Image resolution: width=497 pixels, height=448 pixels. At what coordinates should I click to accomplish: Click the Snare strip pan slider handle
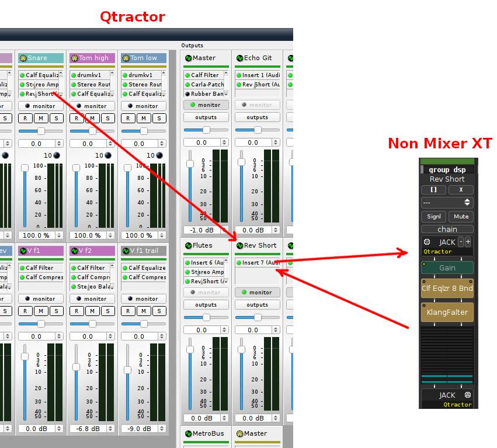tap(41, 131)
